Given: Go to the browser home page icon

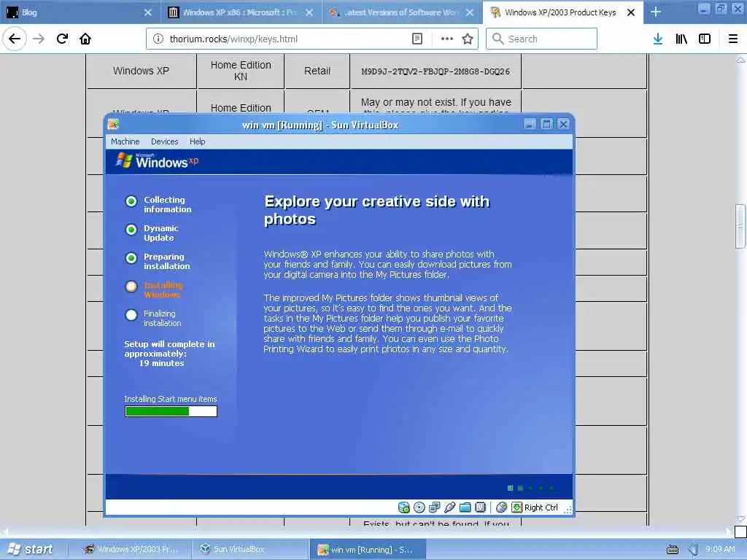Looking at the screenshot, I should click(85, 39).
